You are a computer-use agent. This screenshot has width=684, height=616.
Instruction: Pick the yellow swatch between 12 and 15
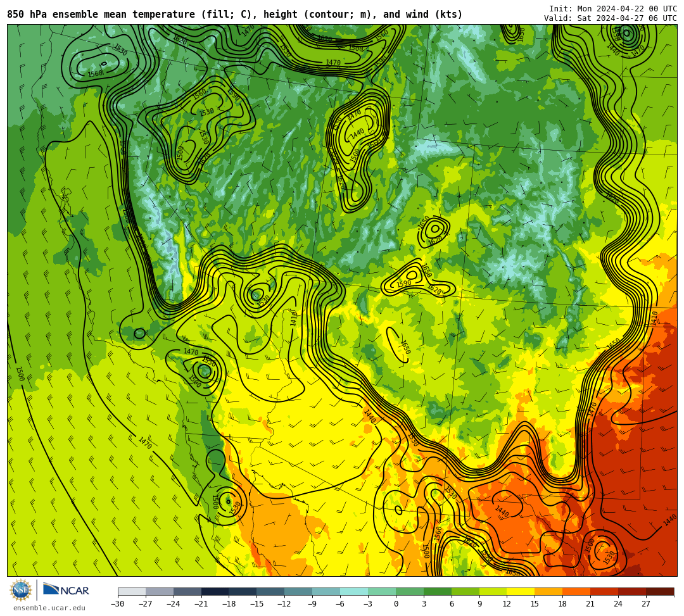tap(521, 591)
